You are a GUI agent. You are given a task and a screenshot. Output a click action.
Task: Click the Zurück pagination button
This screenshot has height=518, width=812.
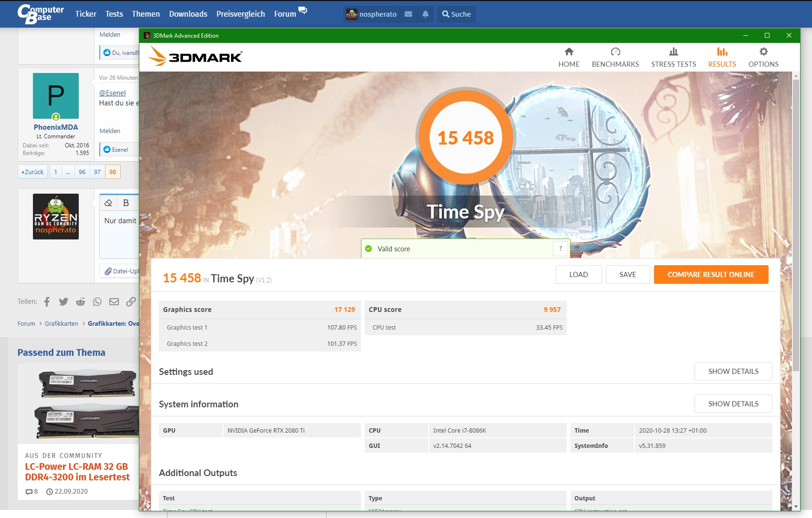tap(33, 172)
